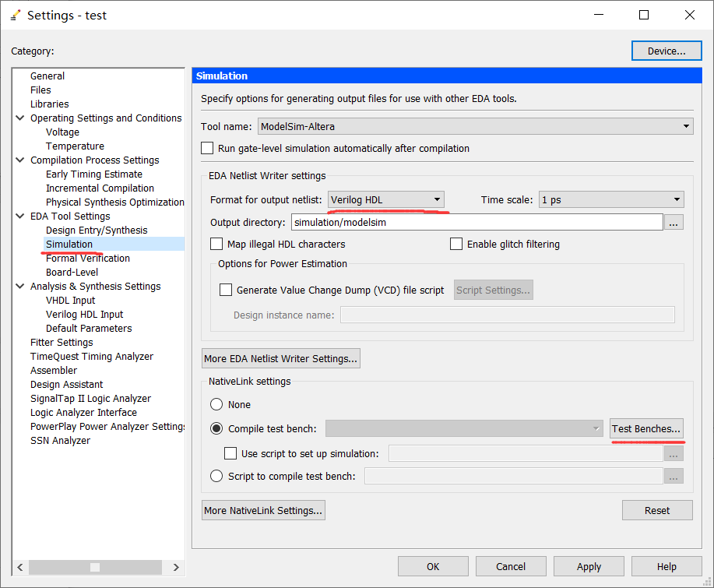Viewport: 714px width, 588px height.
Task: Select the Fitter Settings category
Action: tap(62, 342)
